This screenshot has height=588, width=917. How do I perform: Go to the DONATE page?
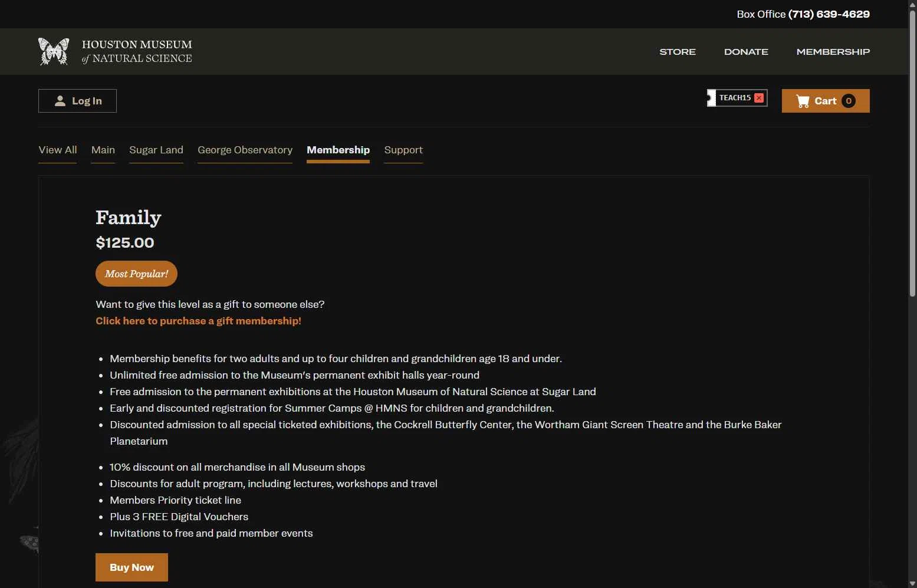click(x=746, y=52)
